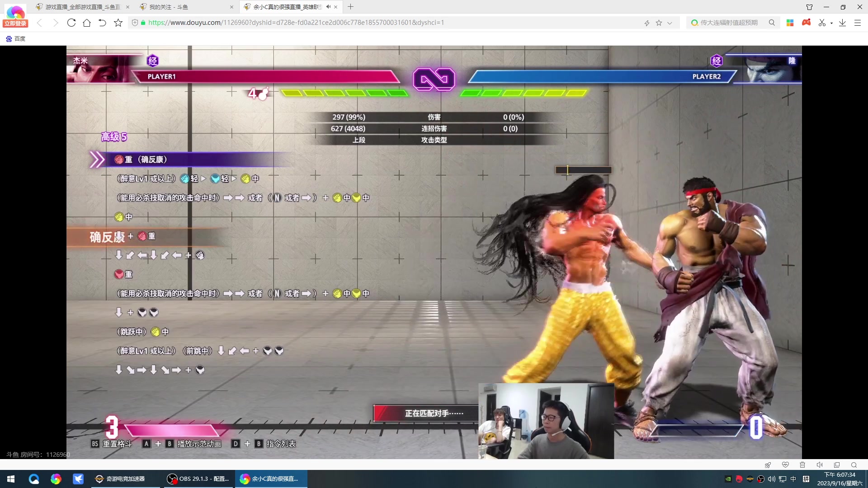Open the browser home page

tap(87, 23)
